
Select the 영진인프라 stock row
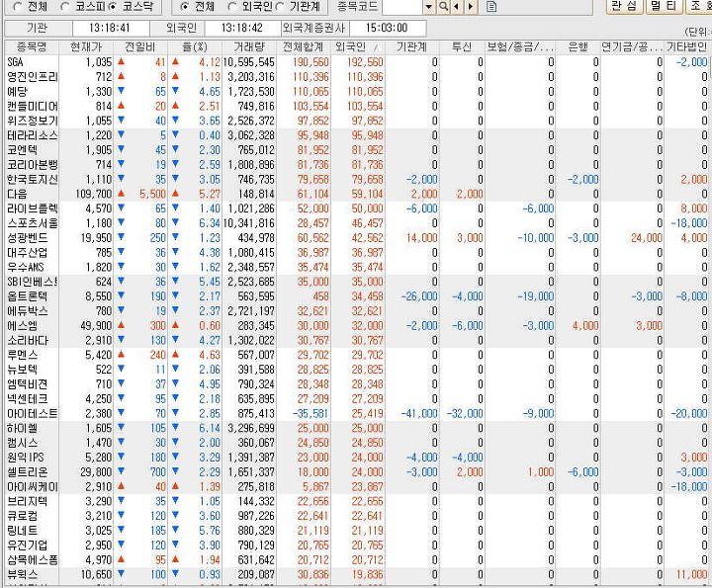coord(357,77)
